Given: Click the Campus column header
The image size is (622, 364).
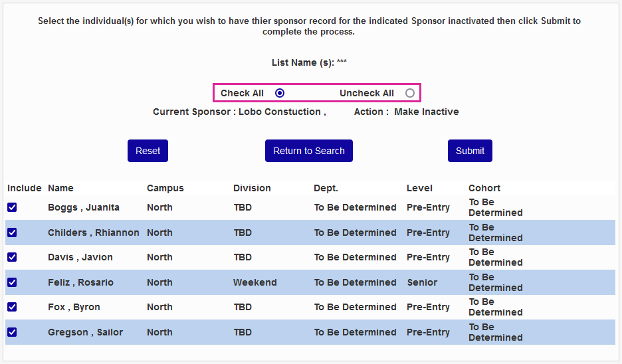Looking at the screenshot, I should click(165, 188).
